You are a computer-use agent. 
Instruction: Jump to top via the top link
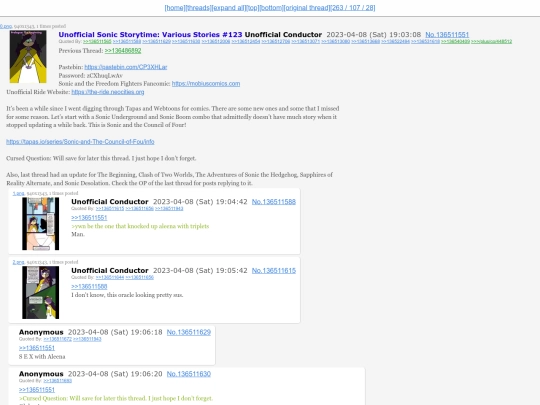tap(253, 8)
